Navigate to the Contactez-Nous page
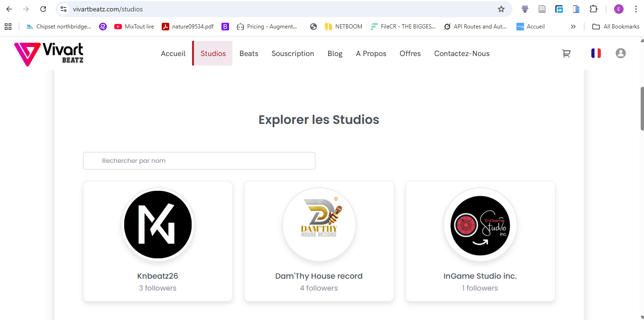Image resolution: width=644 pixels, height=320 pixels. point(461,54)
